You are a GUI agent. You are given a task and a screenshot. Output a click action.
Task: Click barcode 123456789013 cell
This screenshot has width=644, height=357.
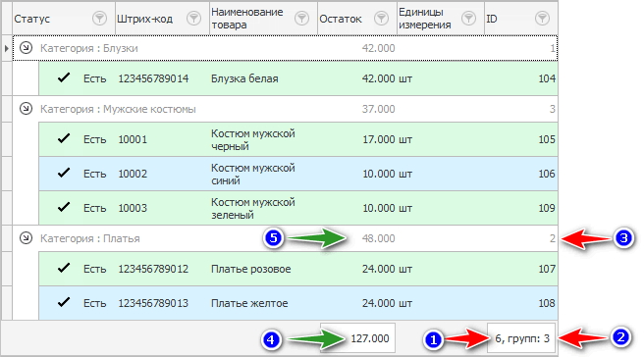coord(153,303)
